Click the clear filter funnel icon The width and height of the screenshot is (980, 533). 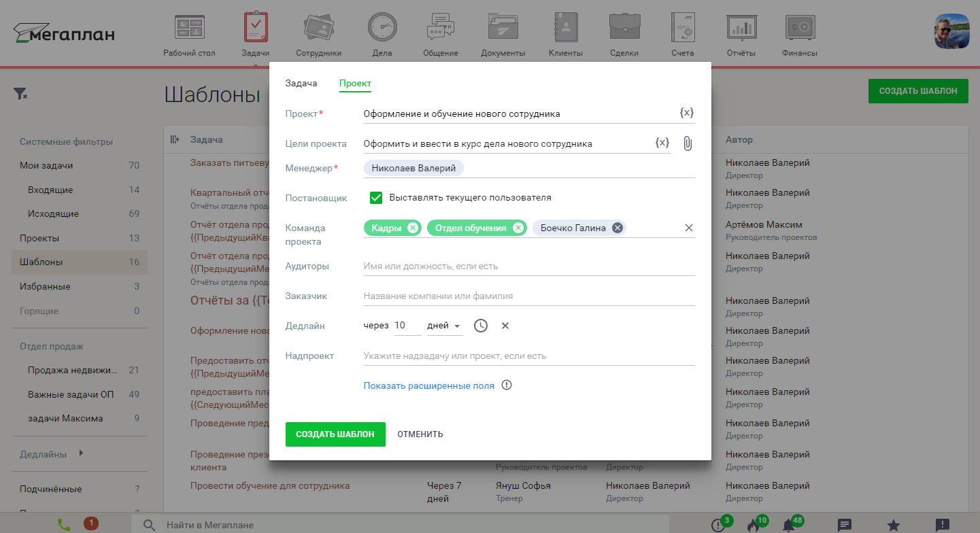tap(20, 94)
